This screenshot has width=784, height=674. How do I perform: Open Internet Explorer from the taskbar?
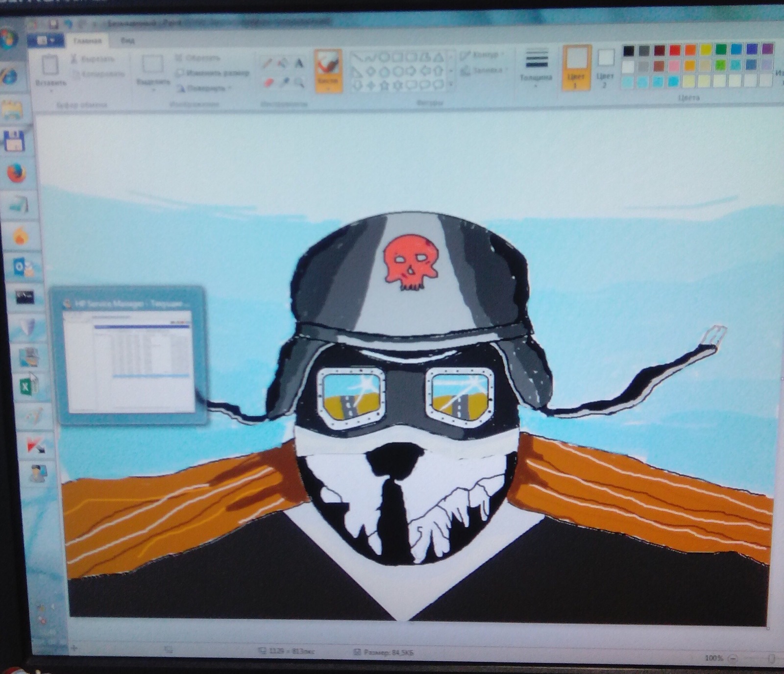pos(10,76)
